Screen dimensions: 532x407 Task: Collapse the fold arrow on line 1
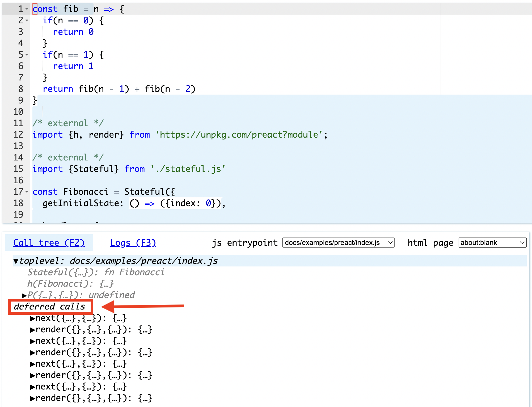coord(27,9)
